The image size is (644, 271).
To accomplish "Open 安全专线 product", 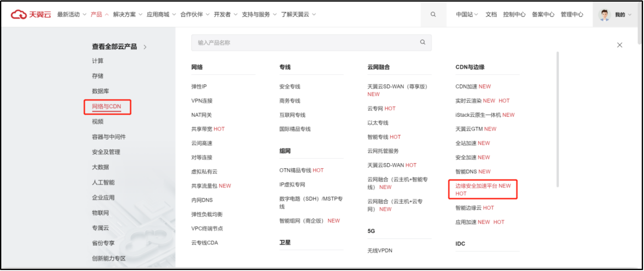I will [290, 86].
